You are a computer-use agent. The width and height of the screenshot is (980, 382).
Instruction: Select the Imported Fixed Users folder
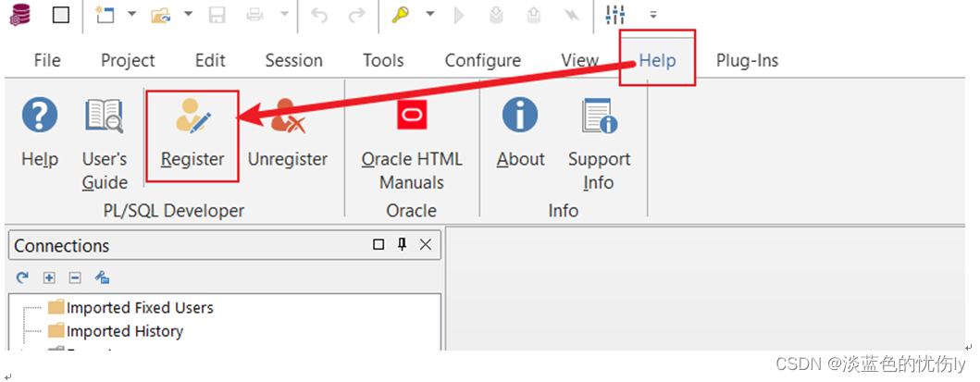click(x=130, y=308)
